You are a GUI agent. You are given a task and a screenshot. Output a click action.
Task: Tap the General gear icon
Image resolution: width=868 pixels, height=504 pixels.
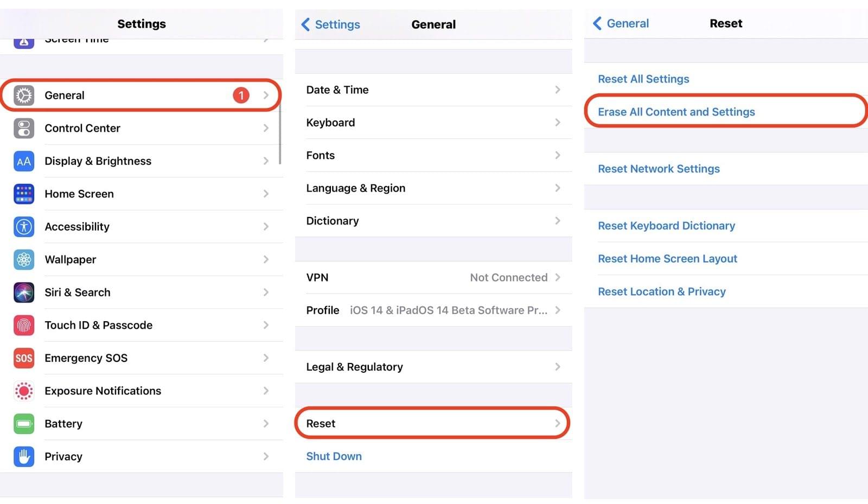click(24, 95)
